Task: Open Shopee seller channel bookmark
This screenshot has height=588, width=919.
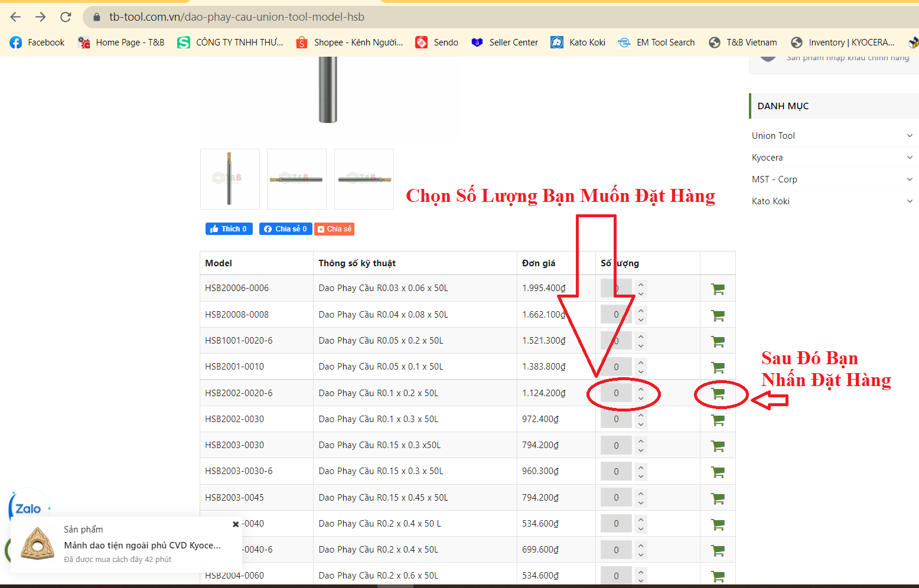Action: 350,43
